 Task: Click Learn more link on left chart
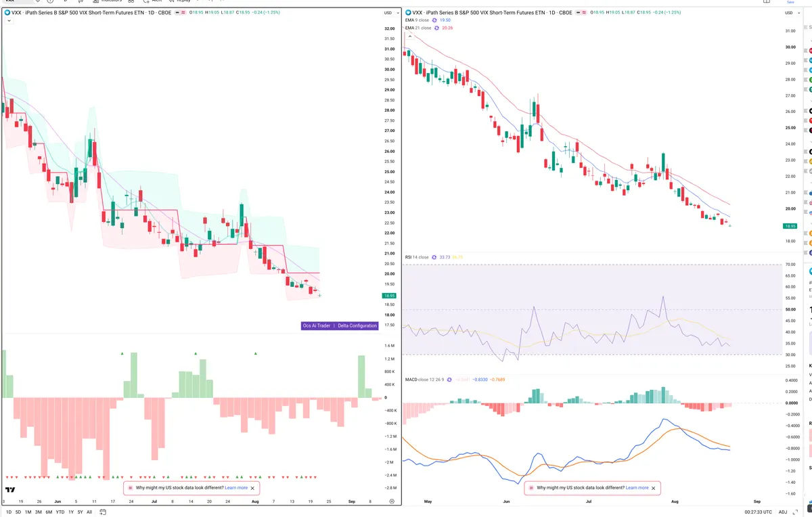[236, 487]
